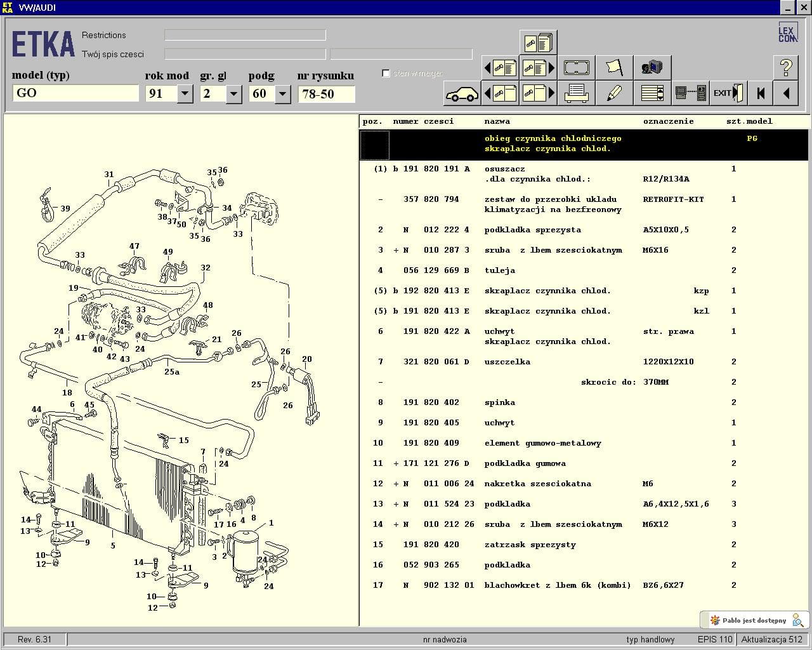Open the computer network users icon
This screenshot has height=650, width=812.
tap(652, 67)
